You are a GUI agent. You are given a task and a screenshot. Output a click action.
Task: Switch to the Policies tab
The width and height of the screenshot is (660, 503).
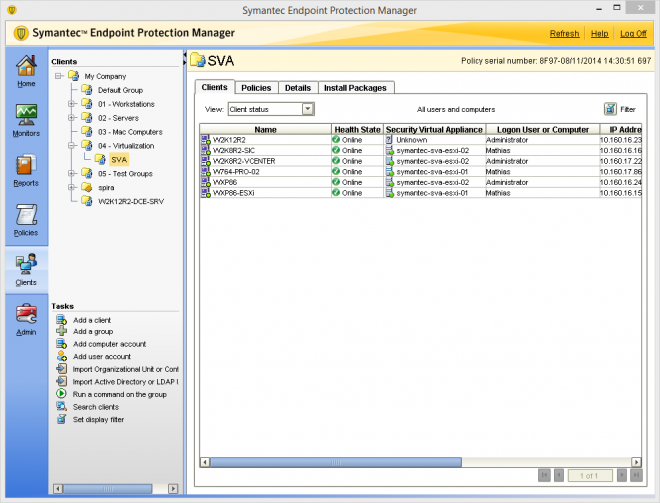click(256, 88)
